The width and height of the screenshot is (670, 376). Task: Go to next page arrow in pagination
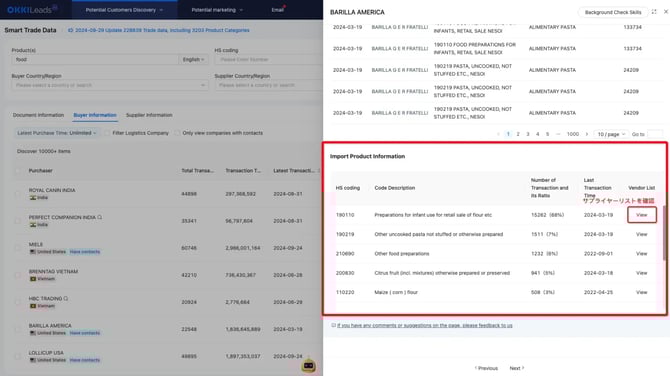[x=587, y=134]
